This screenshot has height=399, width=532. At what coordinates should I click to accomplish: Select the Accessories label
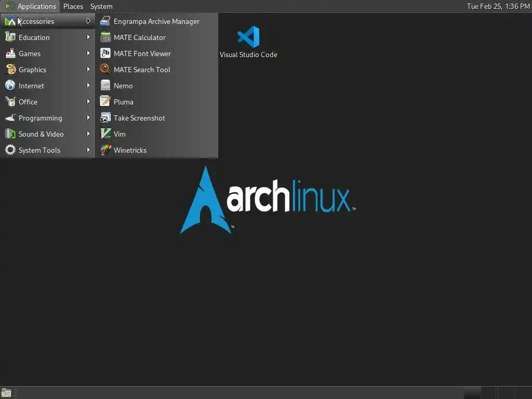point(36,21)
